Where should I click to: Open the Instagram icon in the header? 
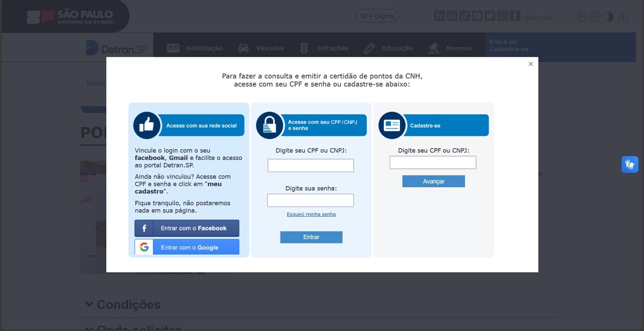502,16
